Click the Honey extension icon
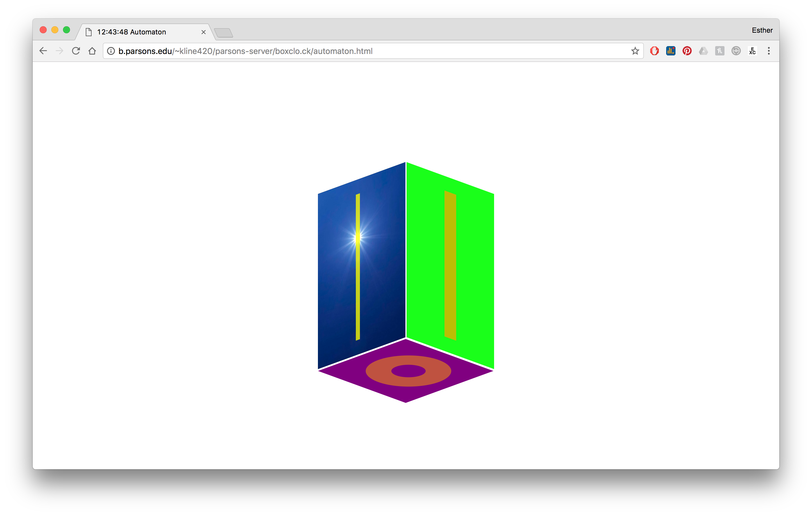Screen dimensions: 812x516 click(719, 51)
